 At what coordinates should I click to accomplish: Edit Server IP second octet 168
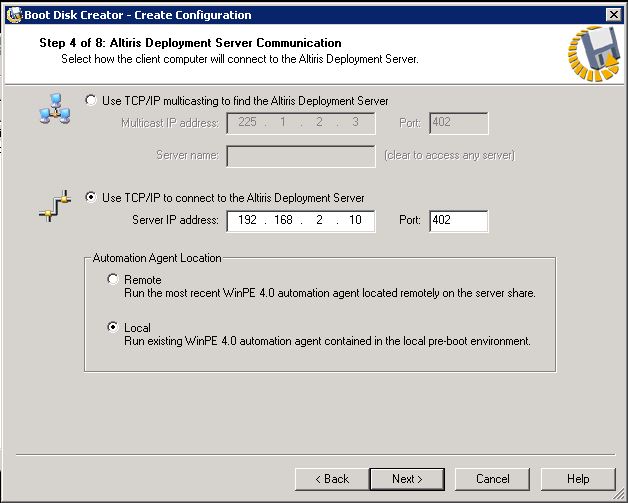[283, 220]
